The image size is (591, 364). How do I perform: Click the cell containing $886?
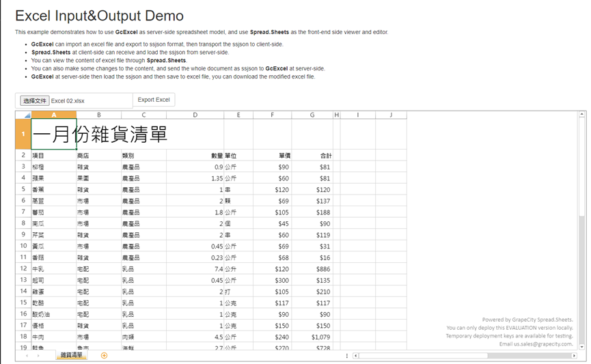pos(312,268)
